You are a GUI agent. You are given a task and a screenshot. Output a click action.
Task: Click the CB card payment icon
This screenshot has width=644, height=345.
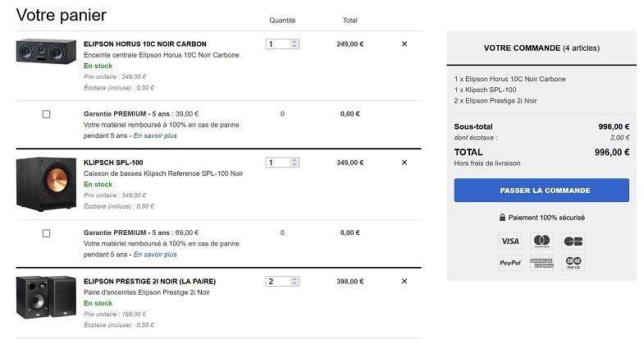pyautogui.click(x=573, y=241)
